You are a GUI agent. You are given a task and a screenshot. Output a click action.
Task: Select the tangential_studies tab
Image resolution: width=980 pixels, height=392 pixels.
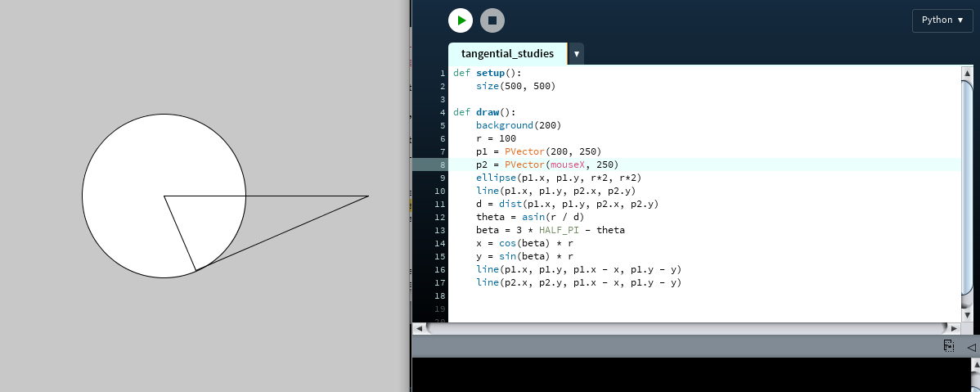coord(507,54)
